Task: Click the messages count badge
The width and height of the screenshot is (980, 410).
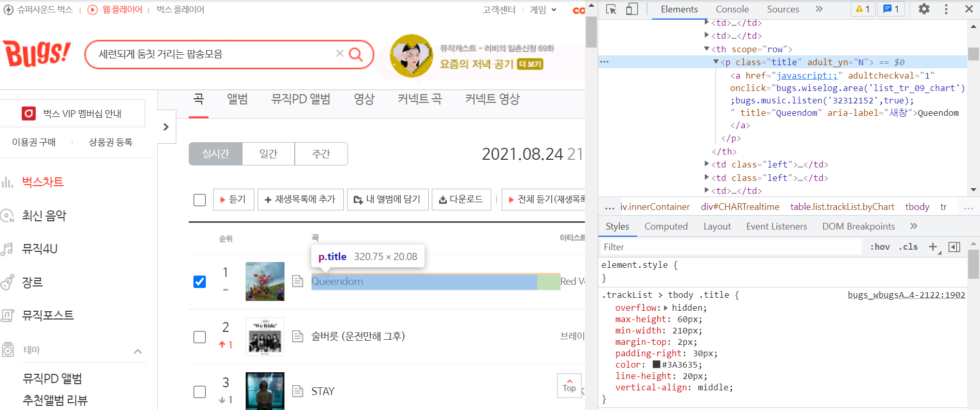Action: click(x=891, y=9)
